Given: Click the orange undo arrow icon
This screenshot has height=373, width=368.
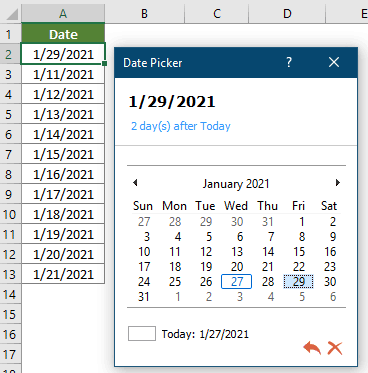Looking at the screenshot, I should (312, 348).
